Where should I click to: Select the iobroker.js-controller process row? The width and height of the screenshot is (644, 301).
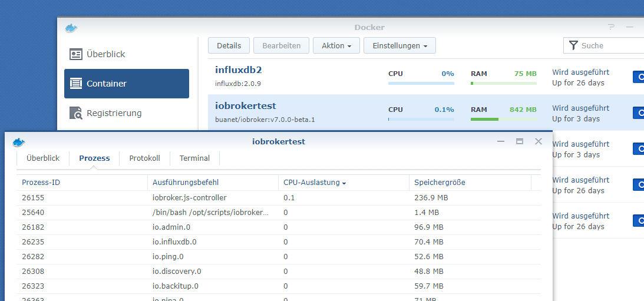279,198
